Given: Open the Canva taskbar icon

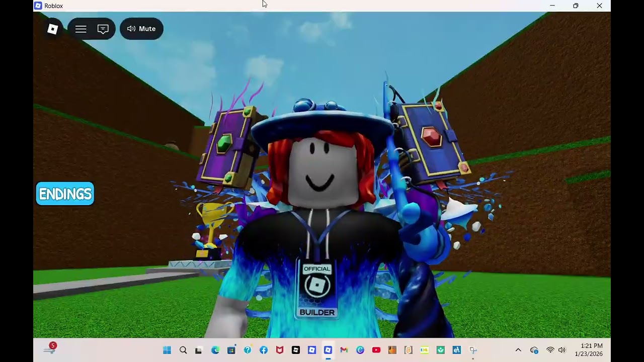Looking at the screenshot, I should tap(360, 350).
